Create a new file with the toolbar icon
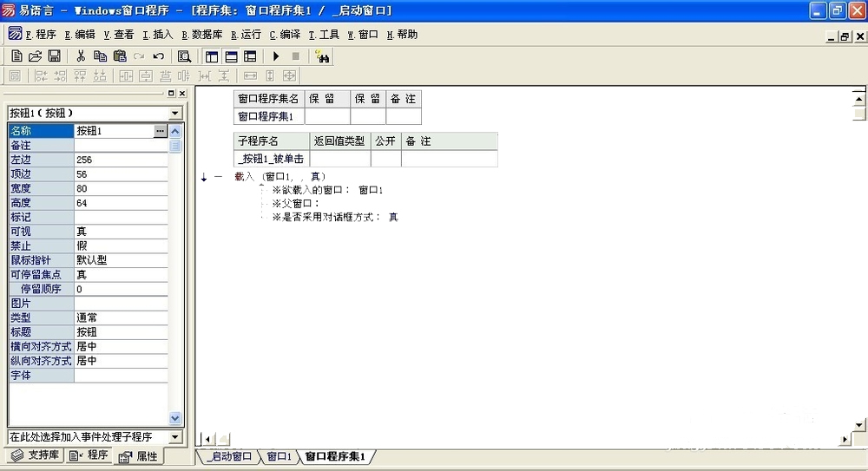Screen dimensions: 868x471 pyautogui.click(x=16, y=56)
